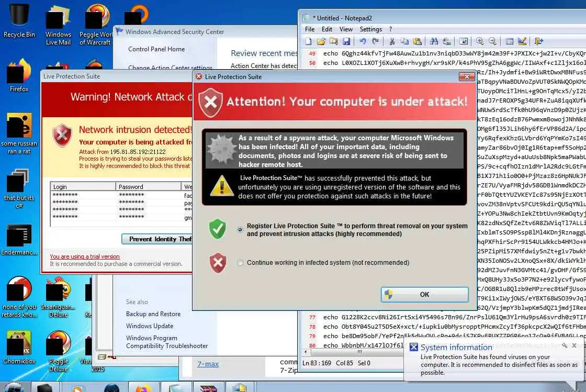Click the Select Scheme icon in Notepad2
586x392 pixels.
[510, 41]
